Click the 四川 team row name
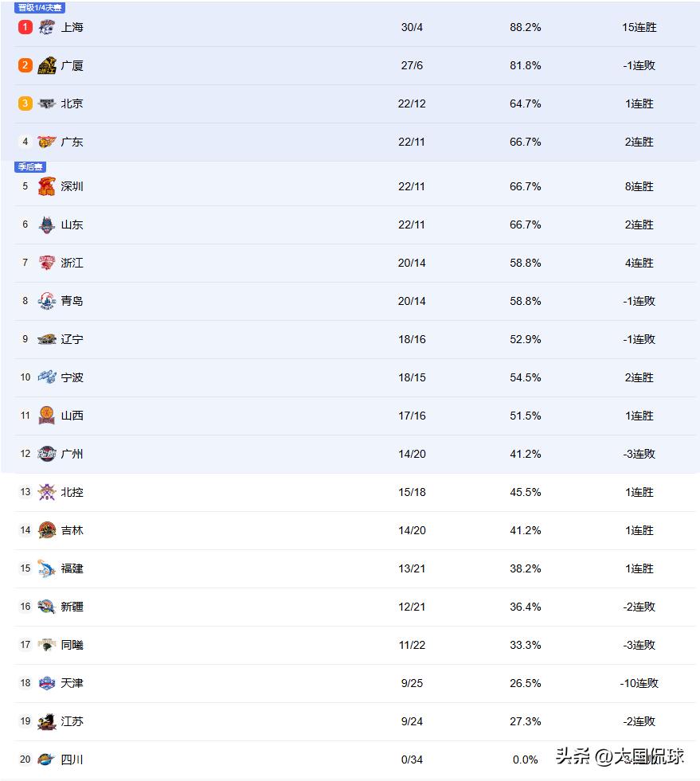The height and width of the screenshot is (781, 700). click(x=72, y=760)
